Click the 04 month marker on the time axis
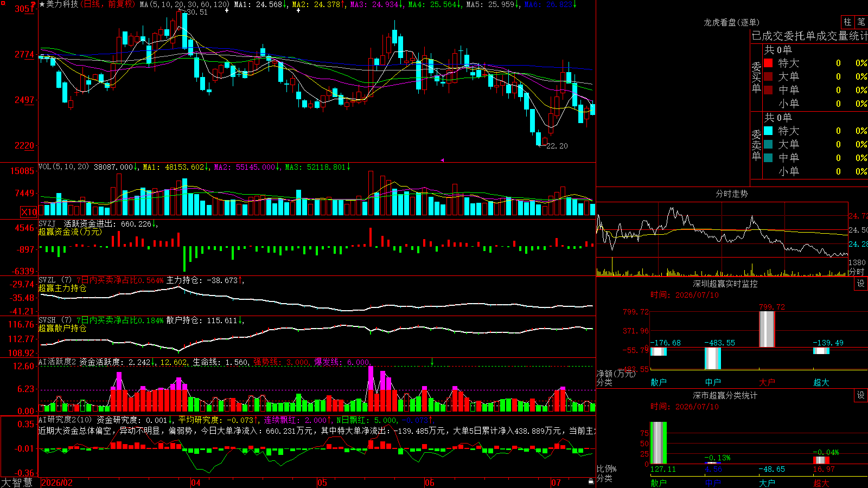The width and height of the screenshot is (868, 488). [196, 483]
